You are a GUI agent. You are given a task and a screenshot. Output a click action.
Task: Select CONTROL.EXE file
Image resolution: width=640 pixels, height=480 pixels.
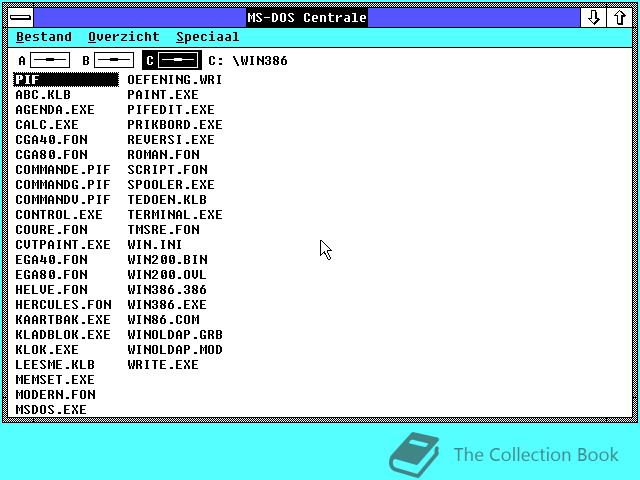point(59,215)
